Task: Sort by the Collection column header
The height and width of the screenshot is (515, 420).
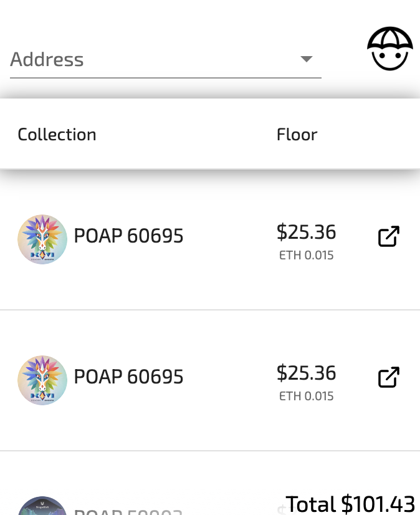Action: coord(57,135)
